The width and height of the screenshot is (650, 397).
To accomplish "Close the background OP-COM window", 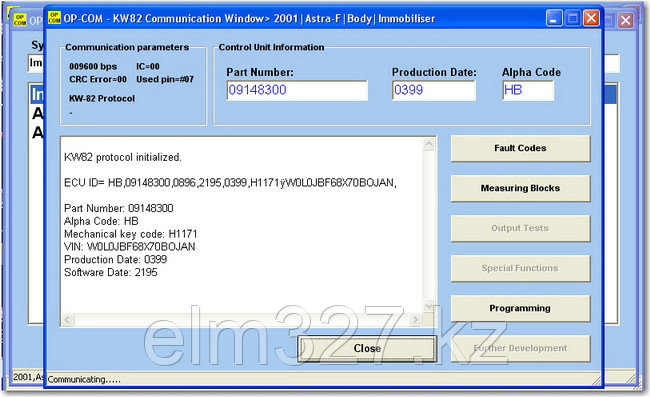I will pos(626,20).
